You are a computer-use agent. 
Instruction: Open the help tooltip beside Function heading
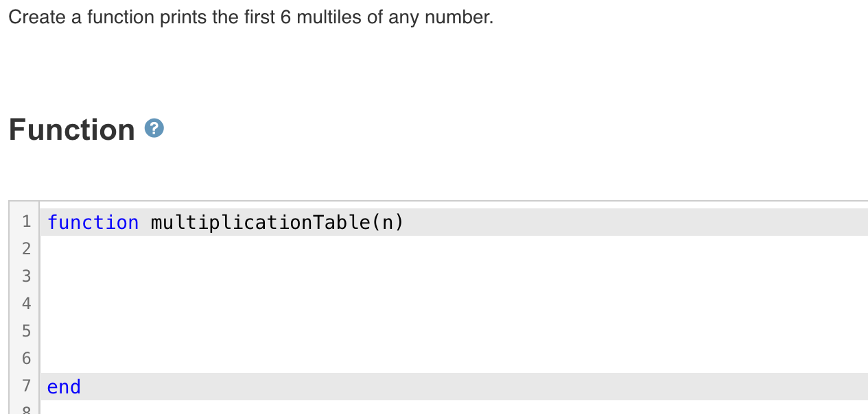(x=154, y=128)
